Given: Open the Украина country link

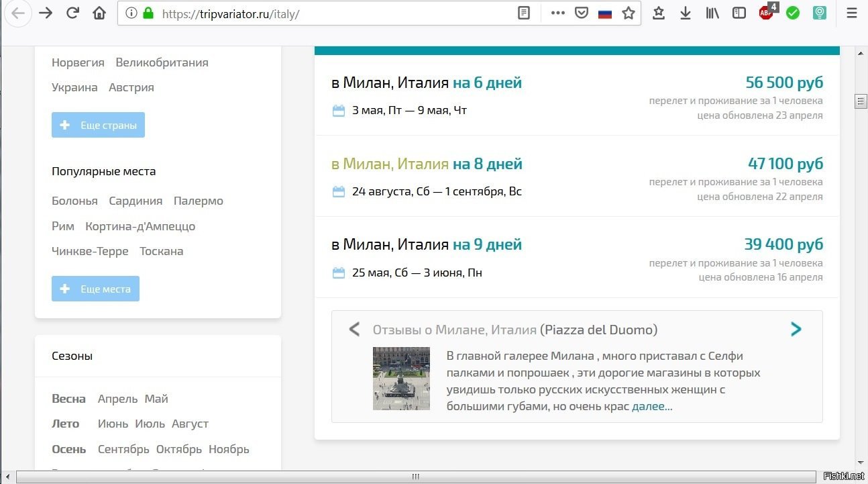Looking at the screenshot, I should 74,87.
